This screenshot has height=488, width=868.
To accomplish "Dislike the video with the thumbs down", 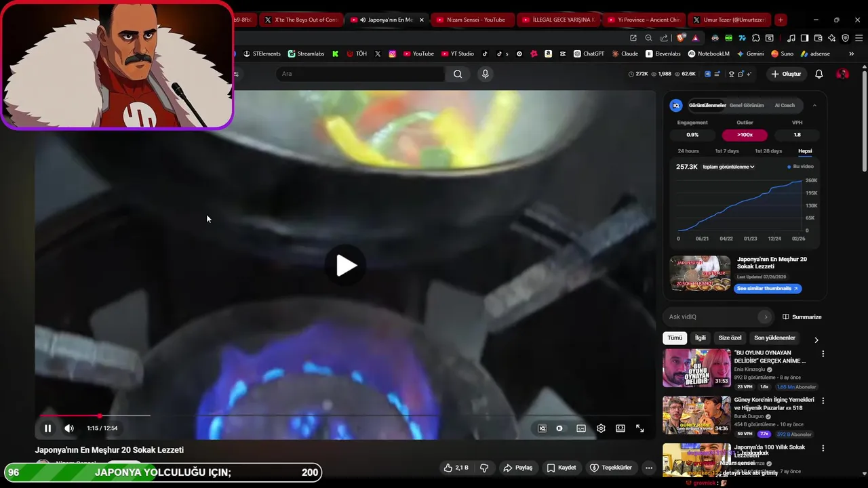I will pyautogui.click(x=484, y=468).
